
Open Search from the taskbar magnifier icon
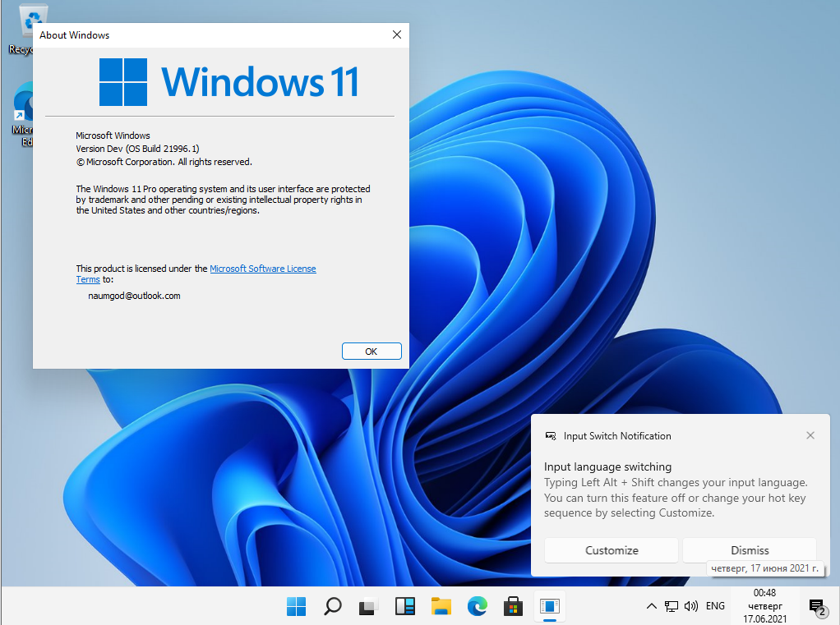click(x=333, y=606)
